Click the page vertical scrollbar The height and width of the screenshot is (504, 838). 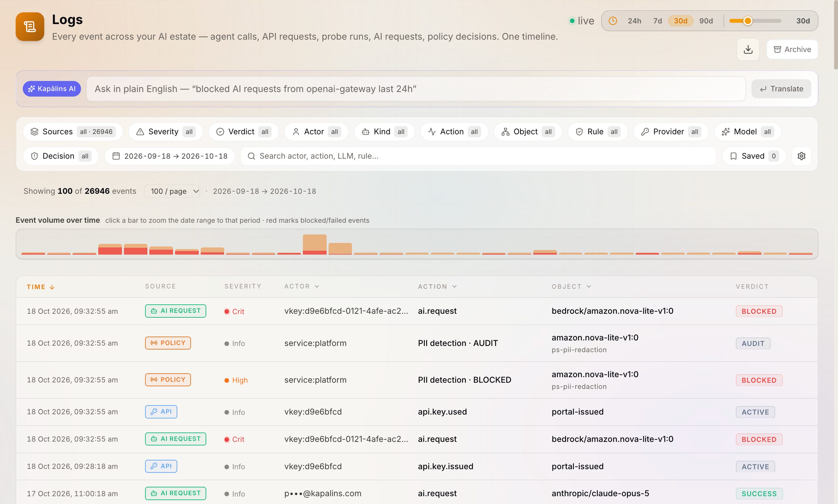click(x=836, y=35)
